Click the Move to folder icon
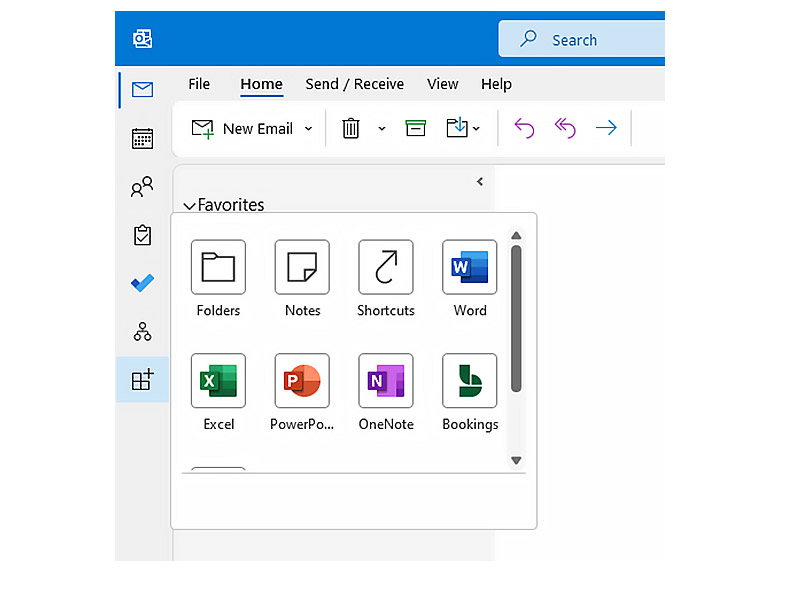This screenshot has width=800, height=600. (457, 127)
